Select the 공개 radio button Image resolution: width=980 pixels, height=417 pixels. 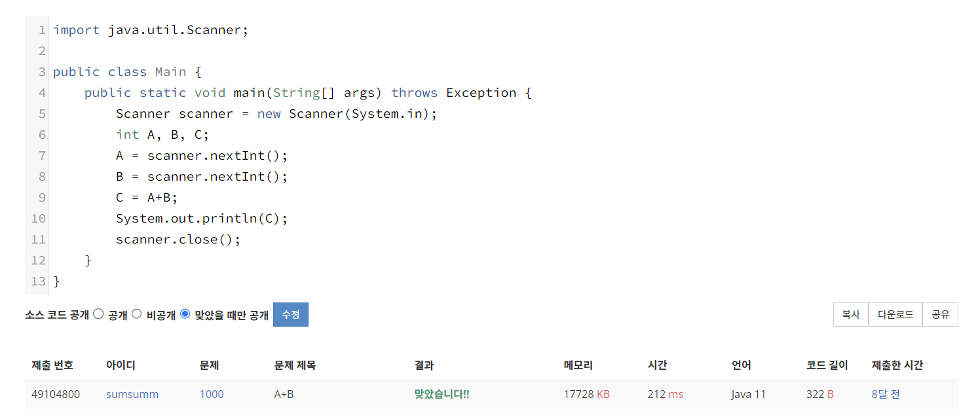(x=98, y=314)
